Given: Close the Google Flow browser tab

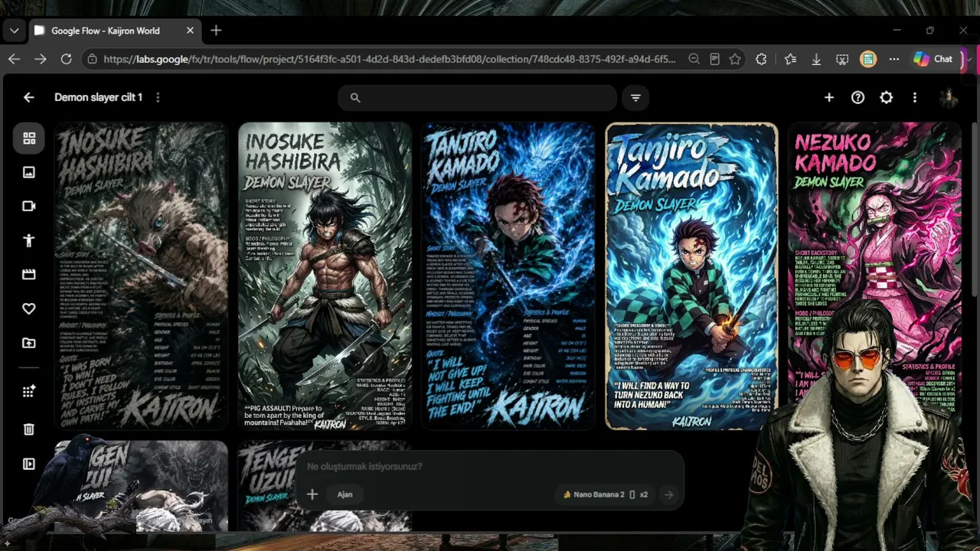Looking at the screenshot, I should click(x=190, y=31).
